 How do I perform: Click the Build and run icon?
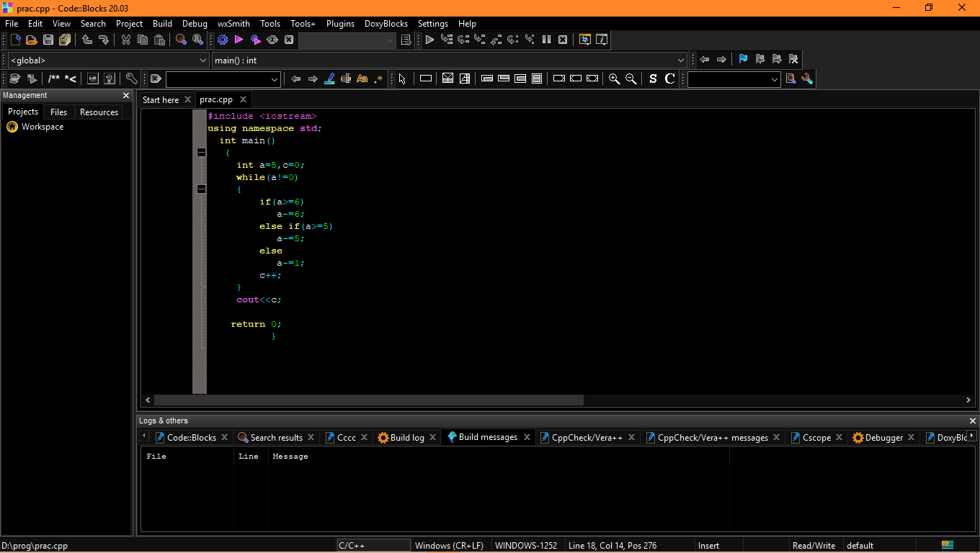255,40
